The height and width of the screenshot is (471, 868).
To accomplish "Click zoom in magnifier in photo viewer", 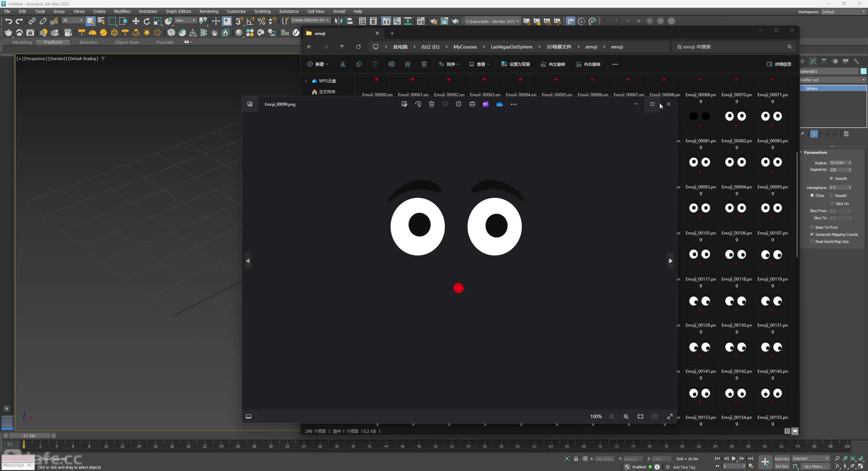I will [626, 416].
